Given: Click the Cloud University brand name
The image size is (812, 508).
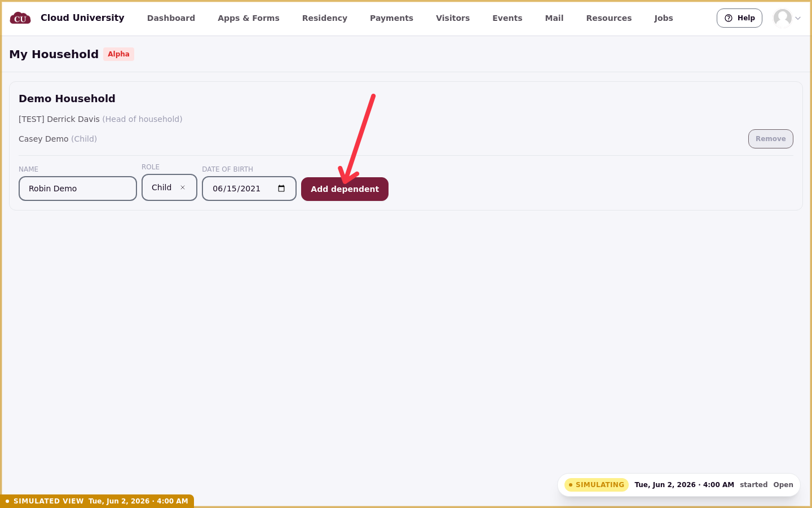Looking at the screenshot, I should coord(82,18).
